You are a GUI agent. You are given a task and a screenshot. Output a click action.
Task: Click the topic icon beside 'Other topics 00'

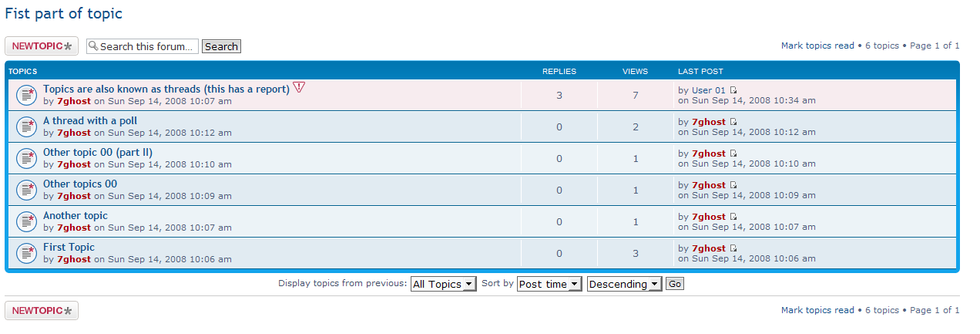tap(27, 190)
